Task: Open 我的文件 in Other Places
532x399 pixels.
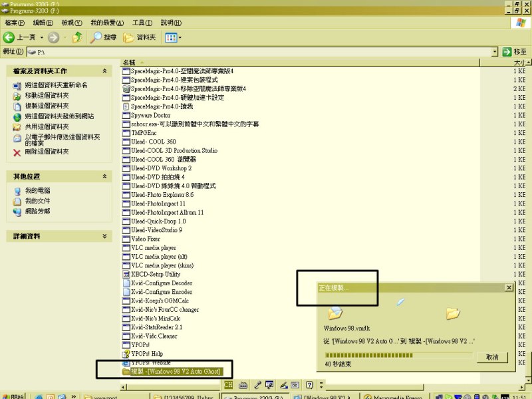Action: click(37, 201)
